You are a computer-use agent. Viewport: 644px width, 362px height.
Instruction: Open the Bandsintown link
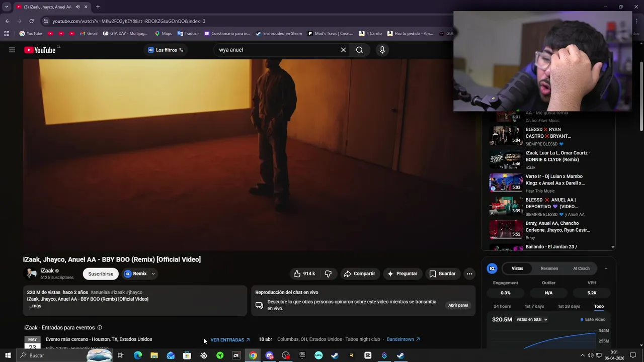(403, 339)
